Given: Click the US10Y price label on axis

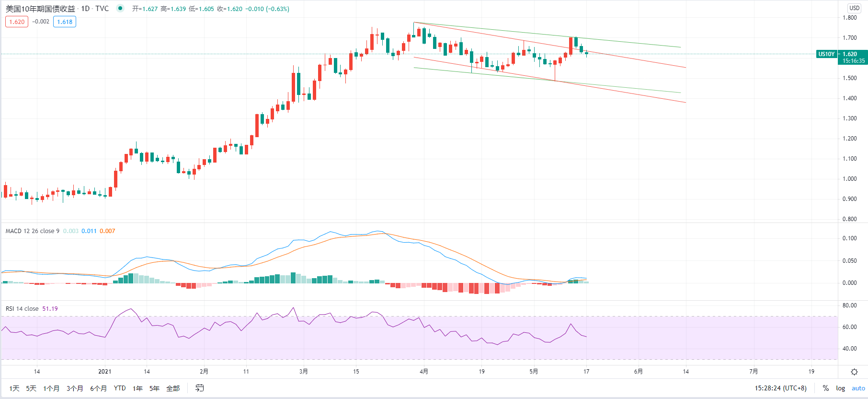Looking at the screenshot, I should 826,54.
